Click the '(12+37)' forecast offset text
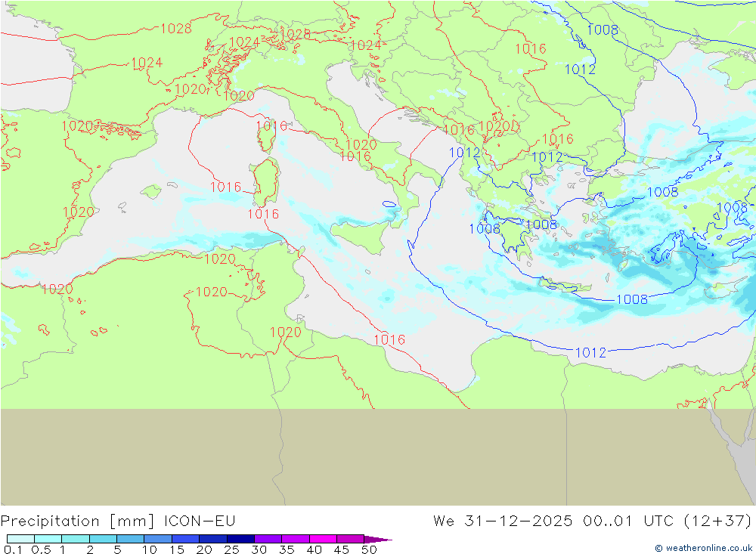 tap(718, 522)
